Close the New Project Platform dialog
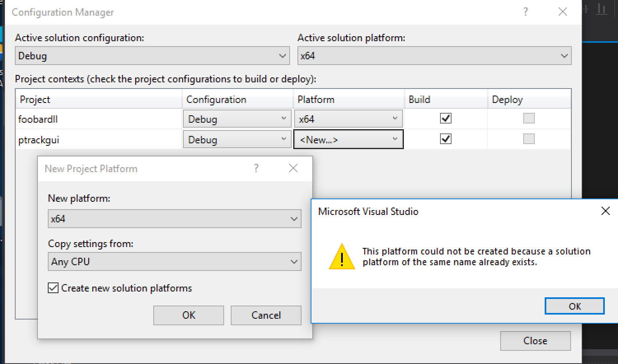This screenshot has width=618, height=364. 293,168
